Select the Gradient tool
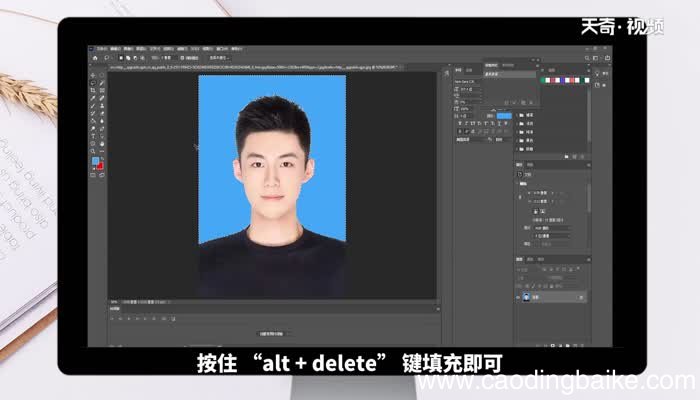This screenshot has width=700, height=400. point(93,121)
